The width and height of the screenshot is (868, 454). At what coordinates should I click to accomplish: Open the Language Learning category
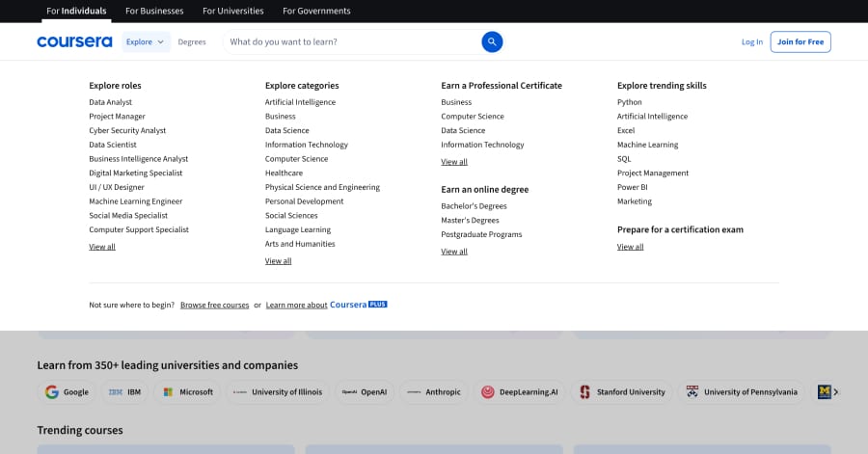coord(298,229)
